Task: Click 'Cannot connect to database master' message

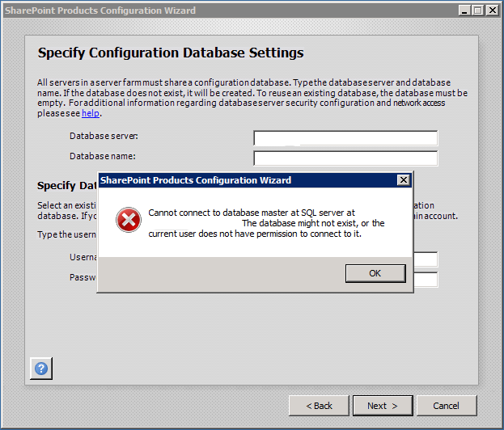Action: coord(266,223)
